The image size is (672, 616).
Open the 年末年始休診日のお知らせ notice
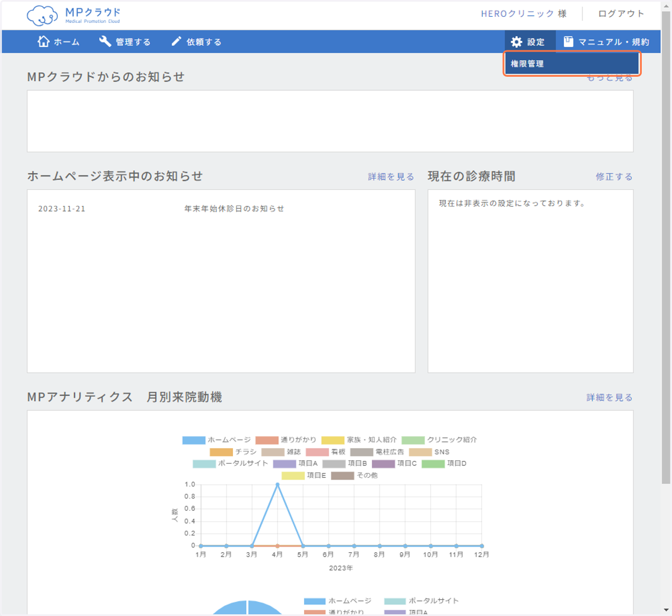point(234,208)
